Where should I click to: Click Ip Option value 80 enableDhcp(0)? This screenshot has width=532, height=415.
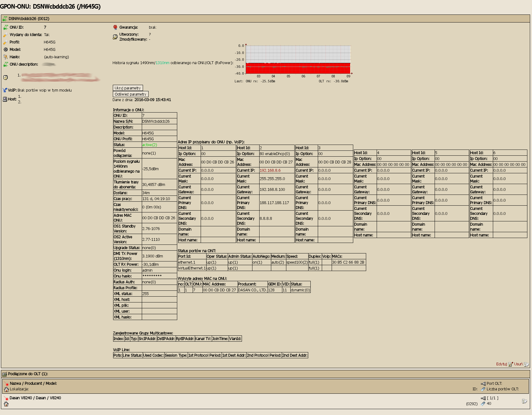[275, 154]
